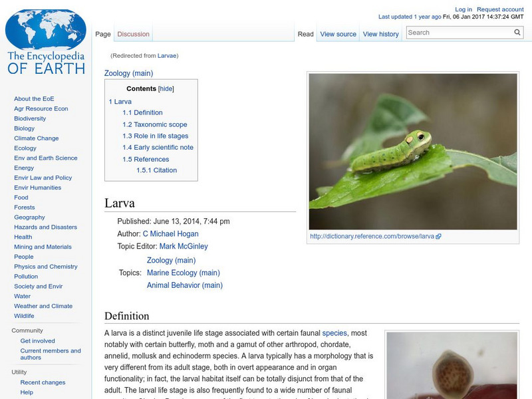This screenshot has width=532, height=399.
Task: Open 'Env and Earth Science' sidebar link
Action: coord(45,158)
